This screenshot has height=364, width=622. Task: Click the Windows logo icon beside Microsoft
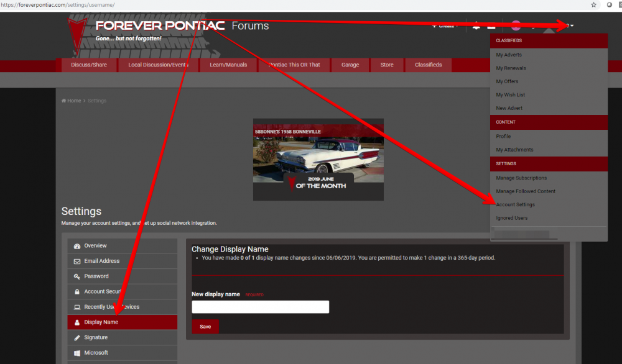[x=77, y=353]
